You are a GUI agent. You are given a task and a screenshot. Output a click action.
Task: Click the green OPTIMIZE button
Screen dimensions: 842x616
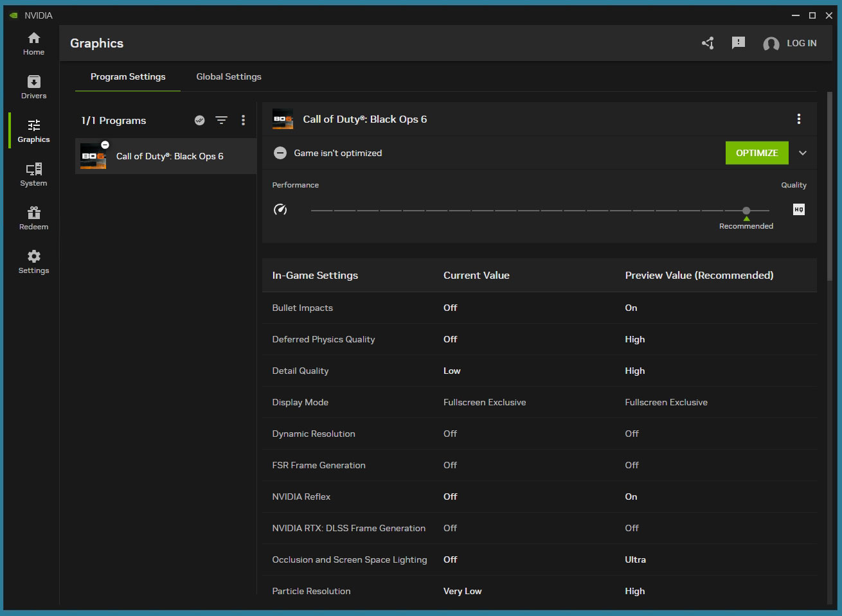[757, 153]
